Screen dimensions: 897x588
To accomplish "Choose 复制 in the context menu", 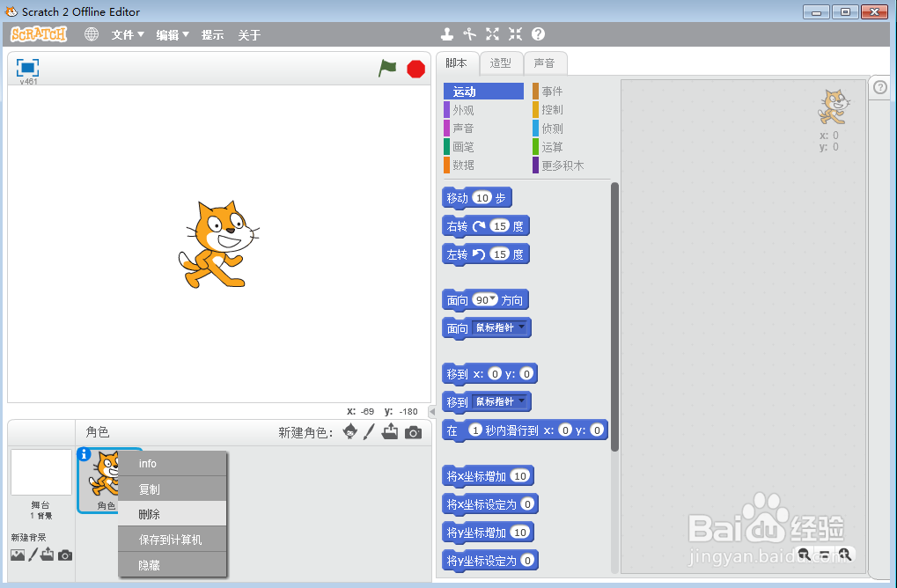I will [x=173, y=489].
